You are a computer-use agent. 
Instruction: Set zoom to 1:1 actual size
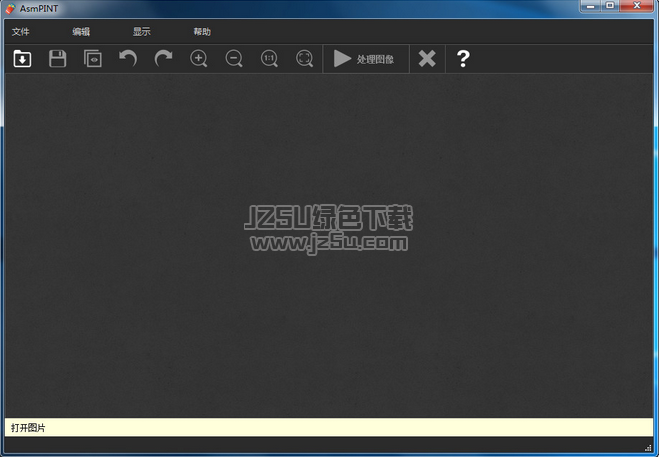pyautogui.click(x=269, y=58)
